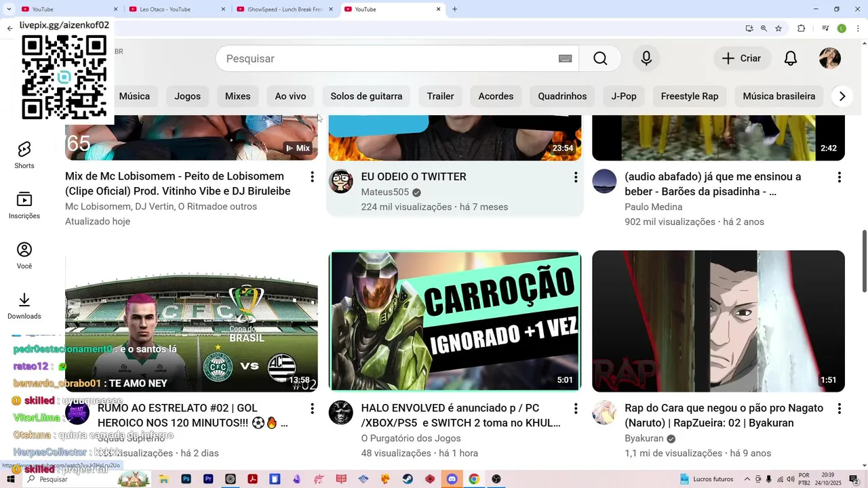Image resolution: width=868 pixels, height=488 pixels.
Task: Select the Freestyle Rap chip
Action: coord(690,96)
